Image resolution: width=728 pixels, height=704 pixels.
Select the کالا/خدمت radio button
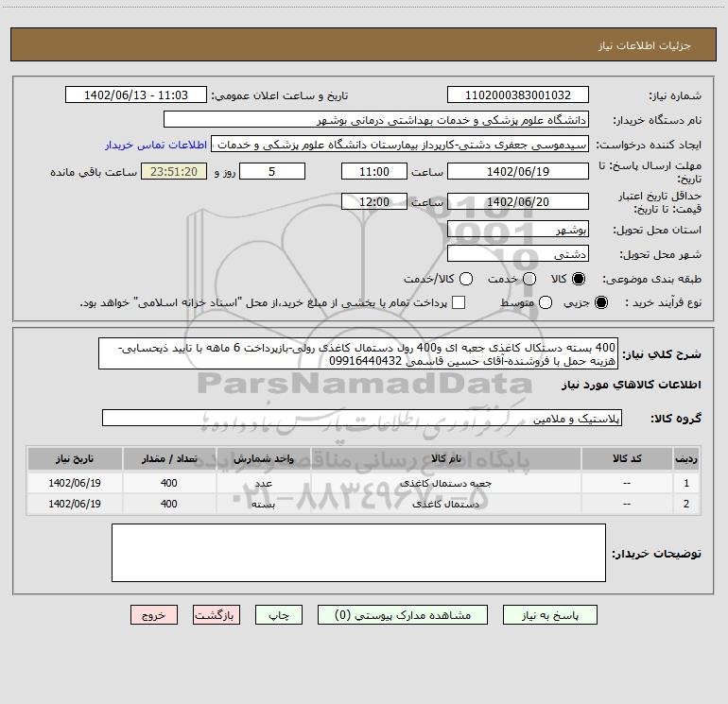point(466,279)
